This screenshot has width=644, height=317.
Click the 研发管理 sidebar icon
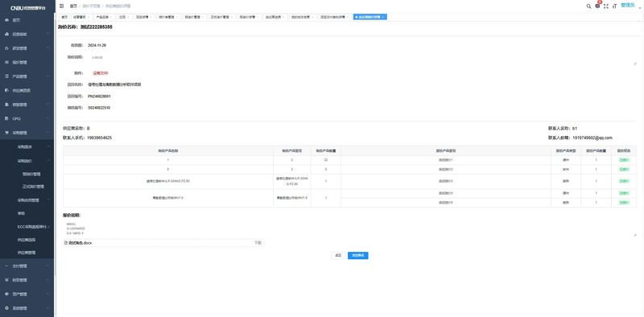point(6,48)
